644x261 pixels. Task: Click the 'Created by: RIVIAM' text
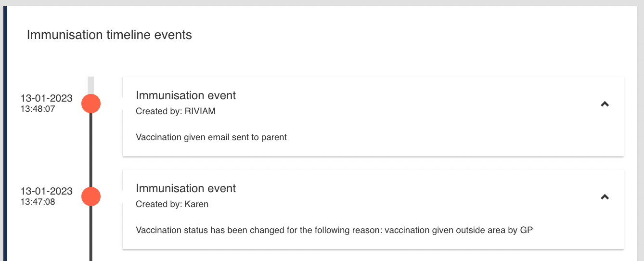pyautogui.click(x=176, y=111)
